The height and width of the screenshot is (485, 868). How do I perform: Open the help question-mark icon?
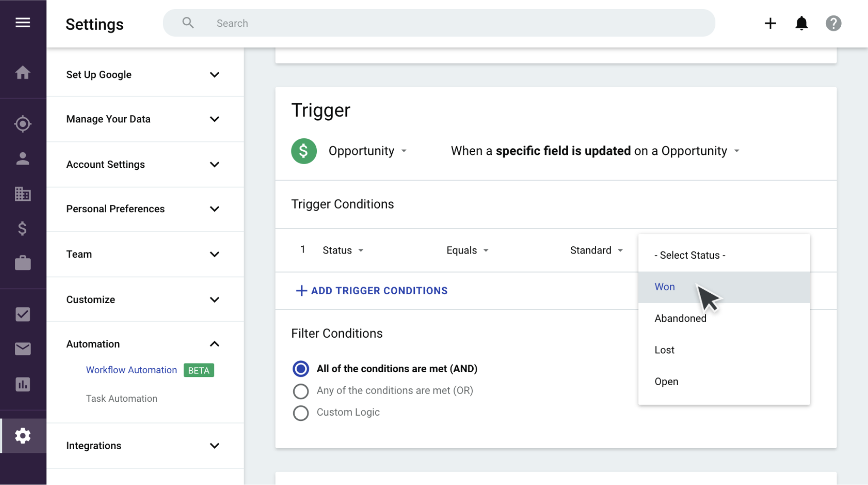[x=833, y=22]
